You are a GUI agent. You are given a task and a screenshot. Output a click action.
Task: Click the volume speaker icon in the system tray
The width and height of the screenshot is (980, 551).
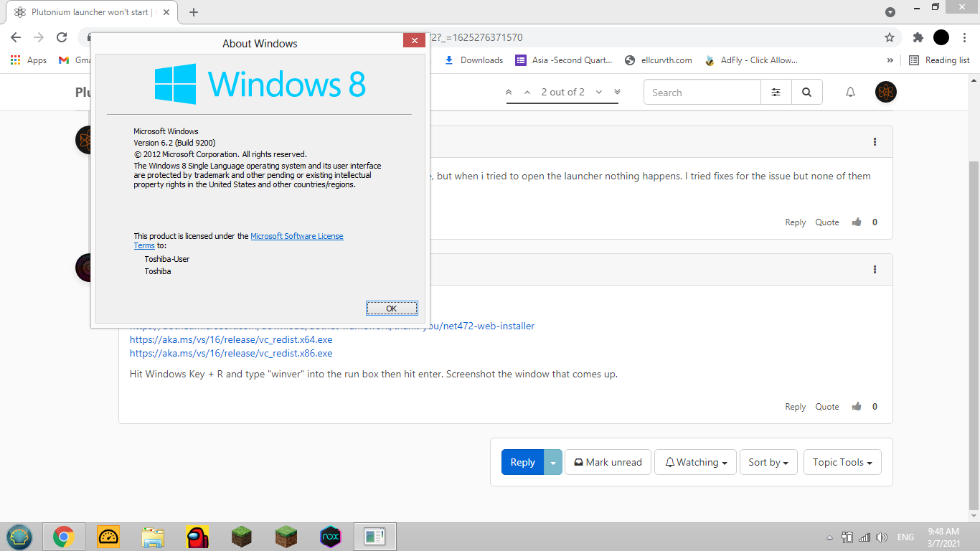[x=882, y=537]
